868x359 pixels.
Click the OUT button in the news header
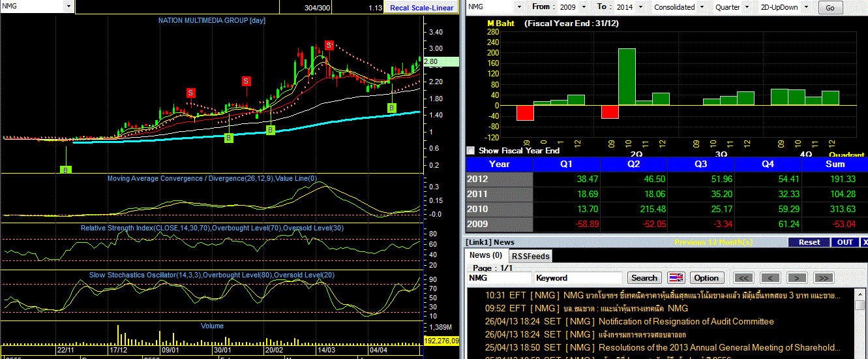pos(845,242)
